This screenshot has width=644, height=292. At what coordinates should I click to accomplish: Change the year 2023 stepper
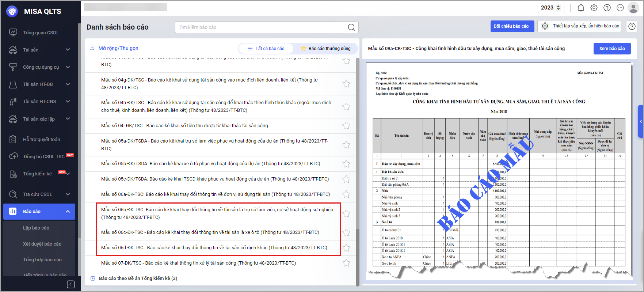[x=558, y=8]
